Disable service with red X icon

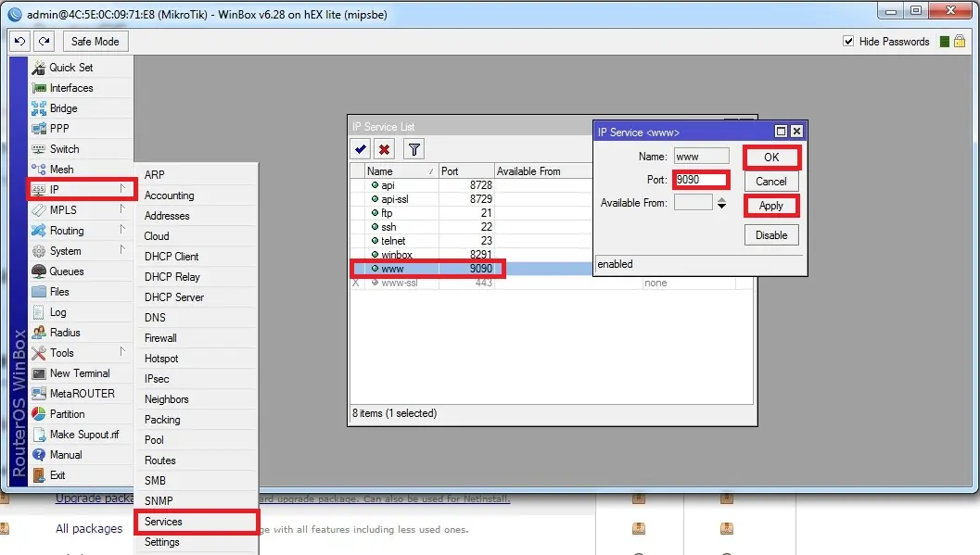coord(385,149)
